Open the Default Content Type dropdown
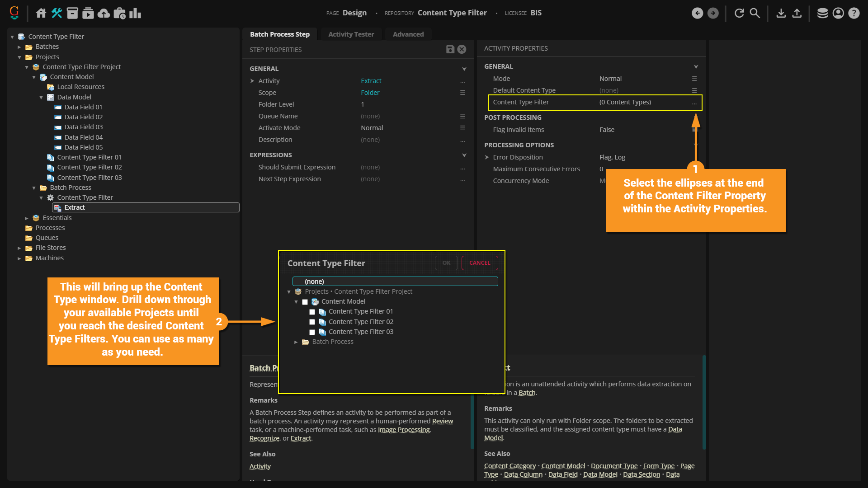Image resolution: width=868 pixels, height=488 pixels. coord(694,90)
